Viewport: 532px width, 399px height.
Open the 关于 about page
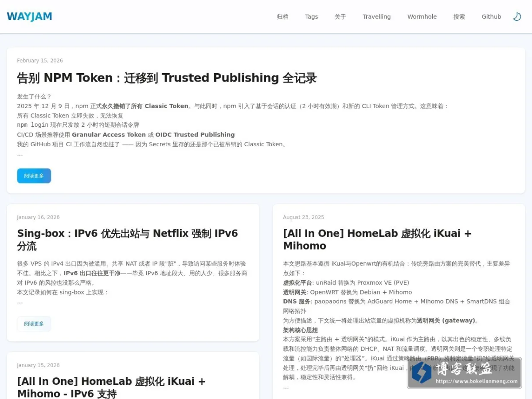click(340, 17)
